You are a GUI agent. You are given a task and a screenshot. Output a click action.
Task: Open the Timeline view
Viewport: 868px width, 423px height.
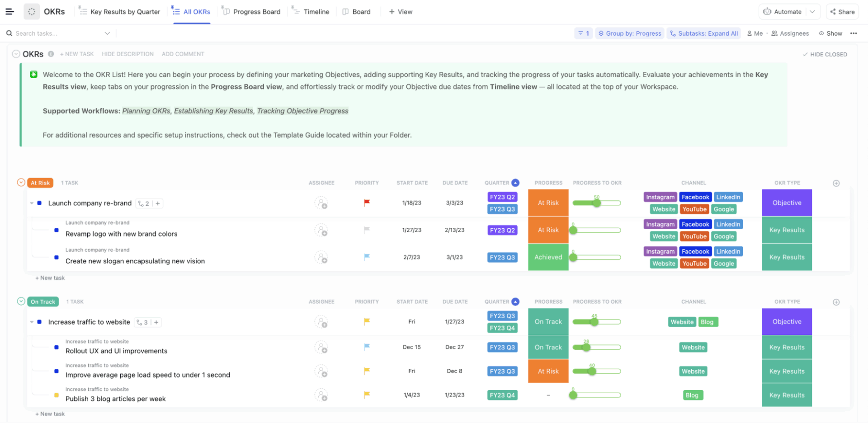tap(316, 11)
